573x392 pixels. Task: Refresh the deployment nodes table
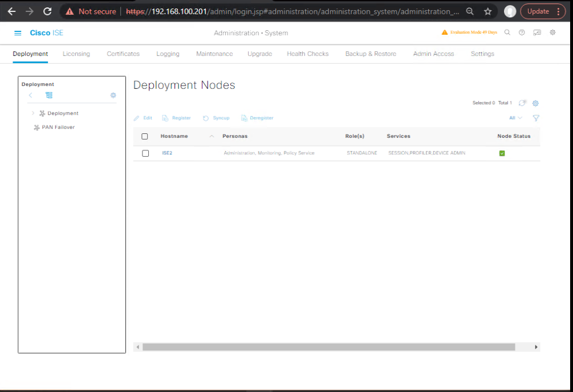point(522,103)
